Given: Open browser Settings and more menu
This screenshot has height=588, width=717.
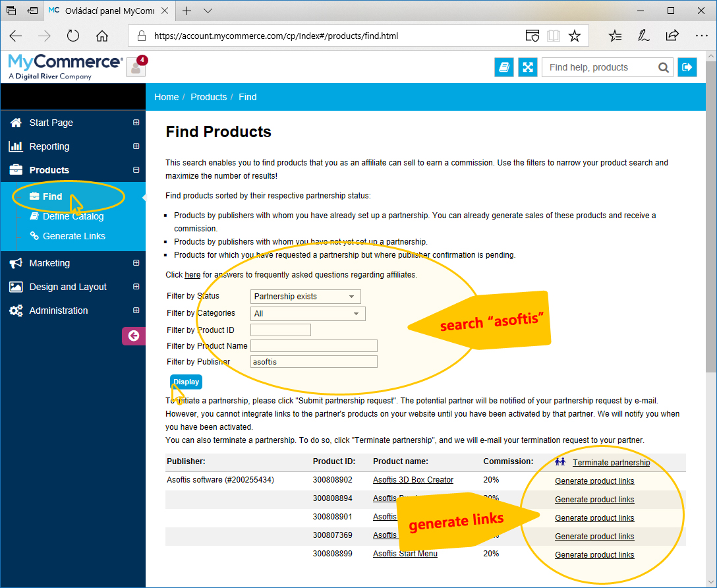Looking at the screenshot, I should point(701,36).
